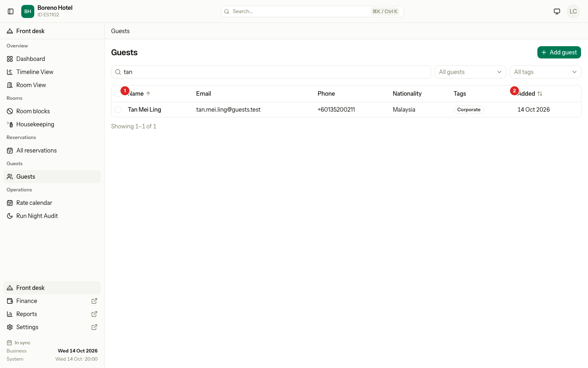This screenshot has height=368, width=588.
Task: Click the display monitor icon in header
Action: [557, 11]
